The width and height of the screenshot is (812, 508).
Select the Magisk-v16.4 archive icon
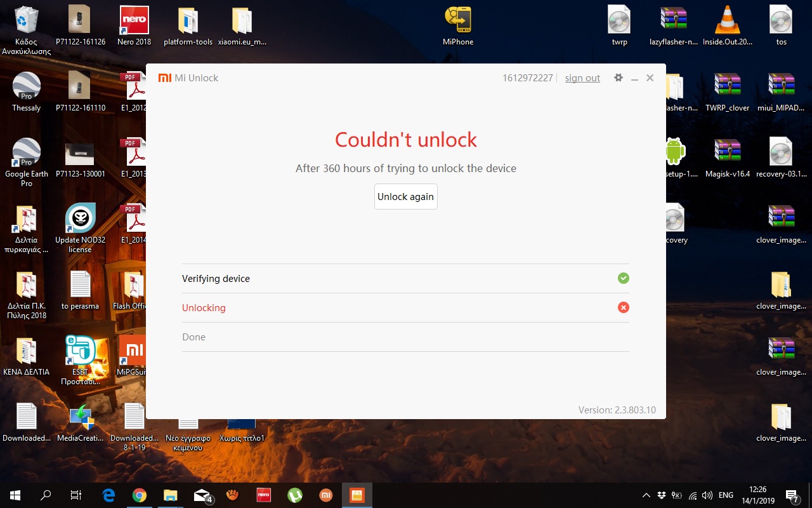[728, 159]
